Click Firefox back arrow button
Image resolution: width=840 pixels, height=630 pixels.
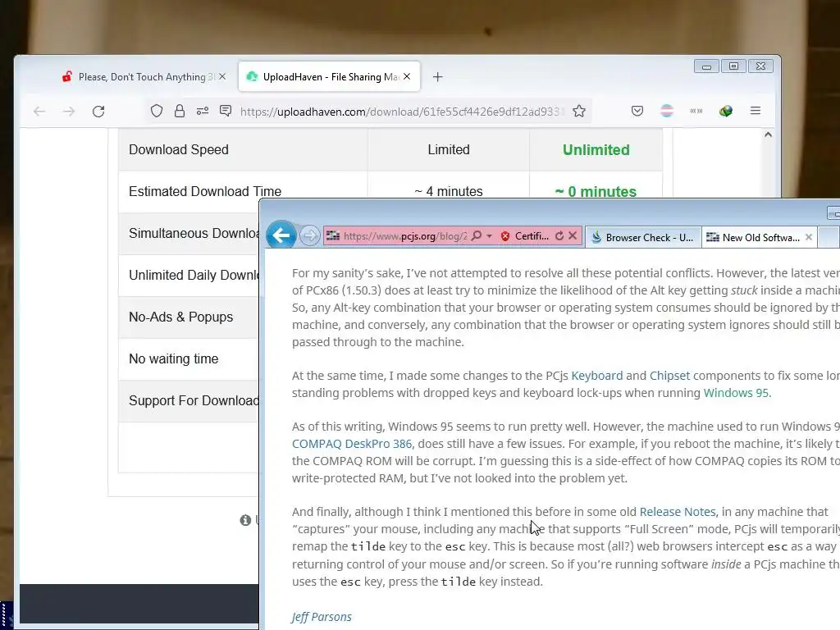(x=39, y=112)
